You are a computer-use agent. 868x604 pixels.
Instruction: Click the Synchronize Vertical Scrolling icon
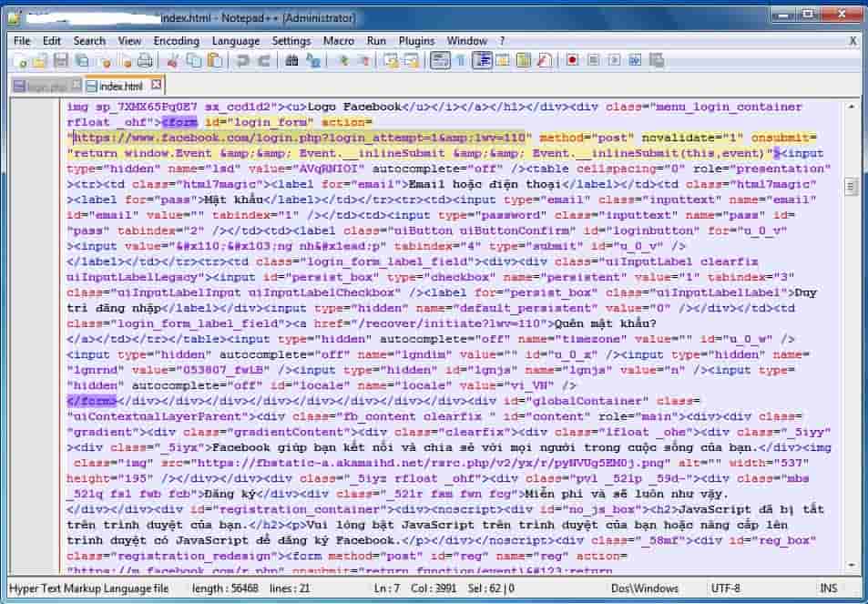(392, 60)
